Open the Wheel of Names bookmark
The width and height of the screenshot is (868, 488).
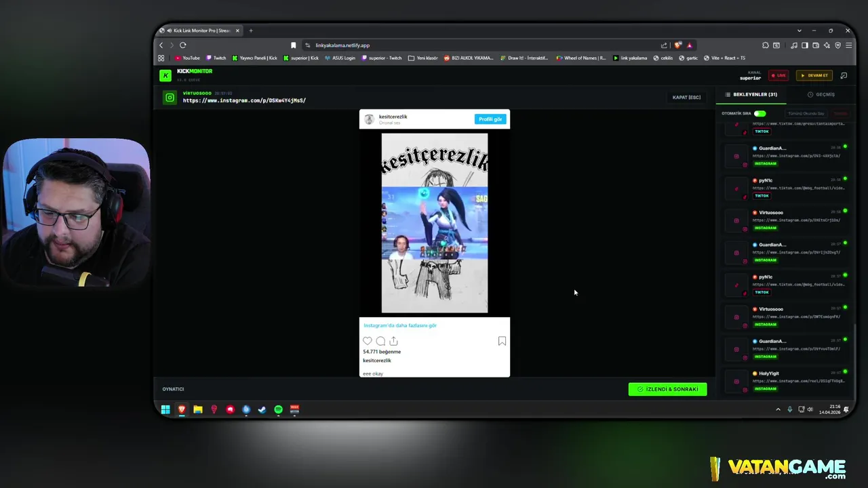[x=581, y=58]
